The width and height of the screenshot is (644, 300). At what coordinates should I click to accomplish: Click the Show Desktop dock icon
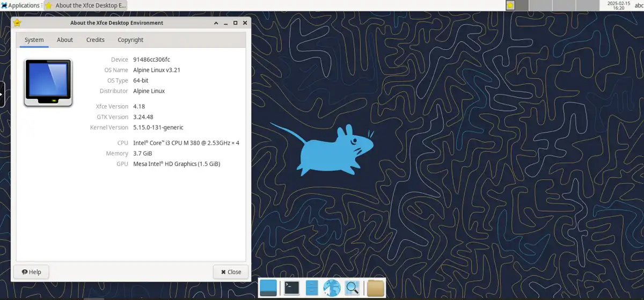tap(268, 288)
